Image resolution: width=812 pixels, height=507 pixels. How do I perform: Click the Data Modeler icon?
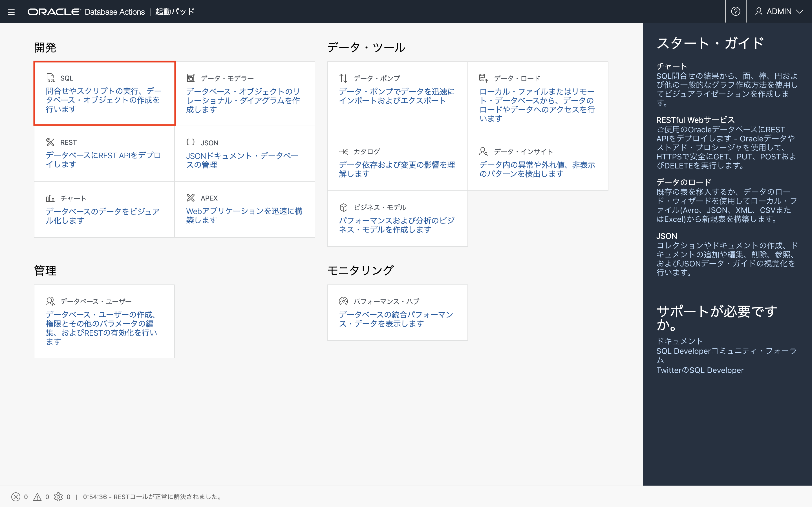[x=191, y=78]
